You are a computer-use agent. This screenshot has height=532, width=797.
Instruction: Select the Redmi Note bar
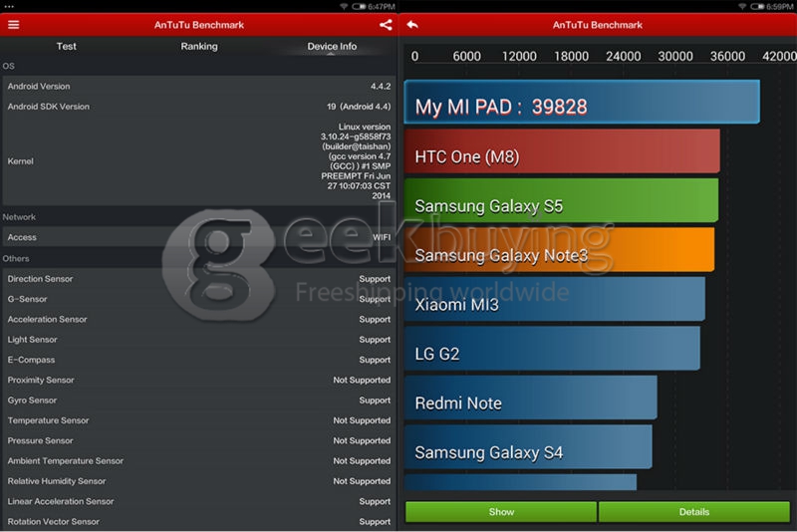click(531, 398)
